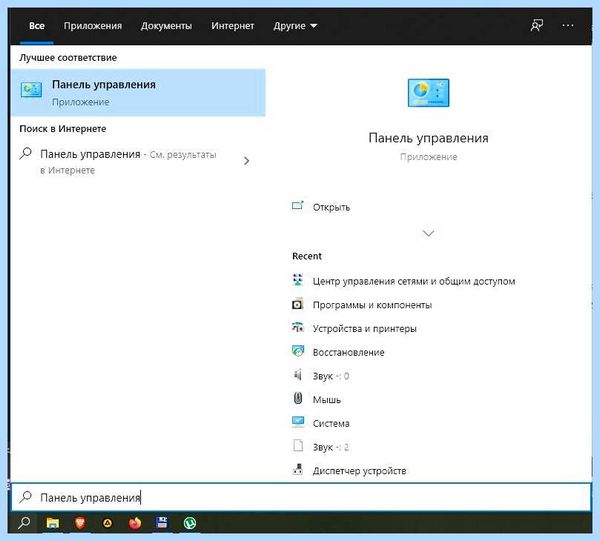Open the three-dots options menu
Screen dimensions: 600x541
567,26
